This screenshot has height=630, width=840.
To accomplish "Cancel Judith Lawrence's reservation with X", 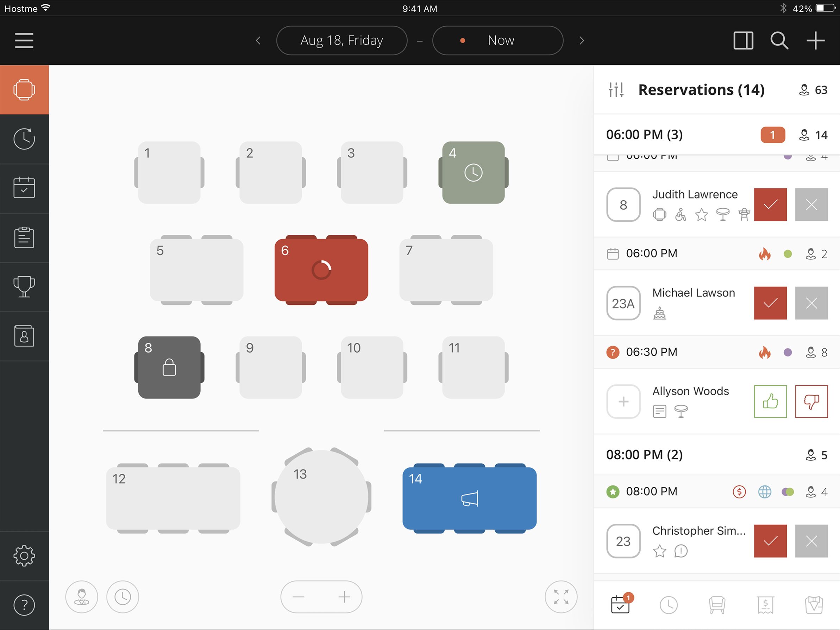I will point(811,205).
